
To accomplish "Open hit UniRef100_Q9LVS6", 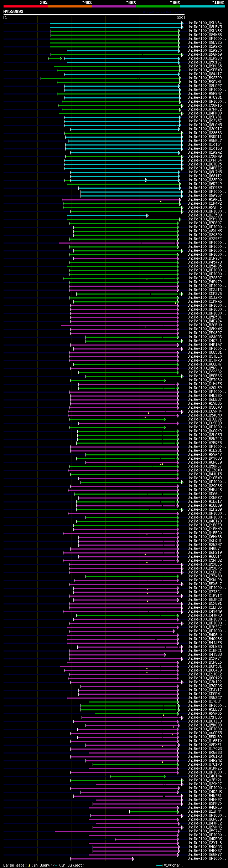I will tap(204, 31).
